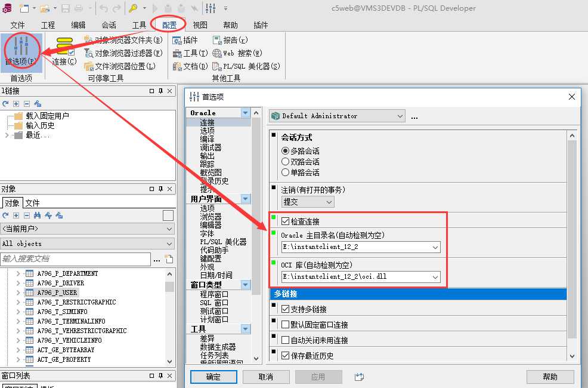588x388 pixels.
Task: Click the 确定 button
Action: [213, 377]
